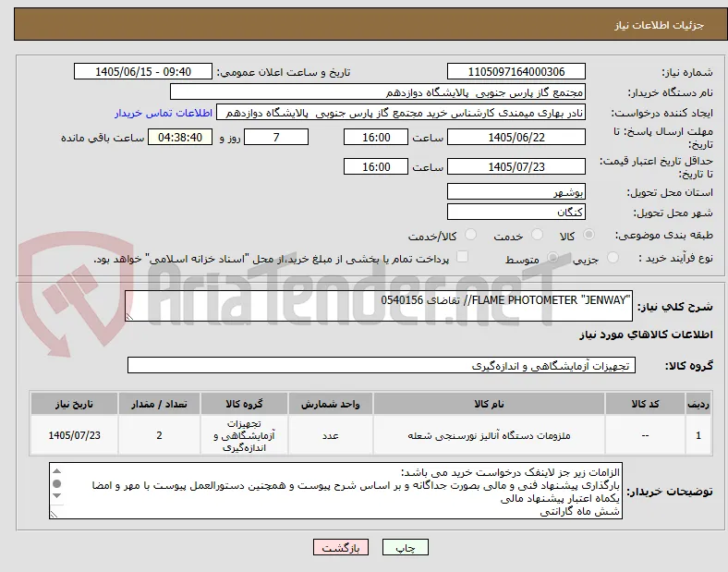
Task: Click the اطلاعات کالاهای مورد نیاز heading
Action: tap(646, 335)
